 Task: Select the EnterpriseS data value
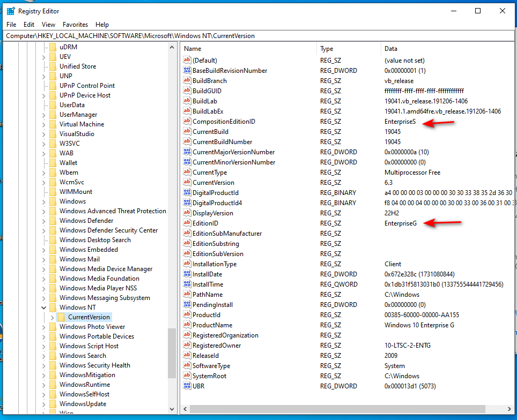pos(400,122)
